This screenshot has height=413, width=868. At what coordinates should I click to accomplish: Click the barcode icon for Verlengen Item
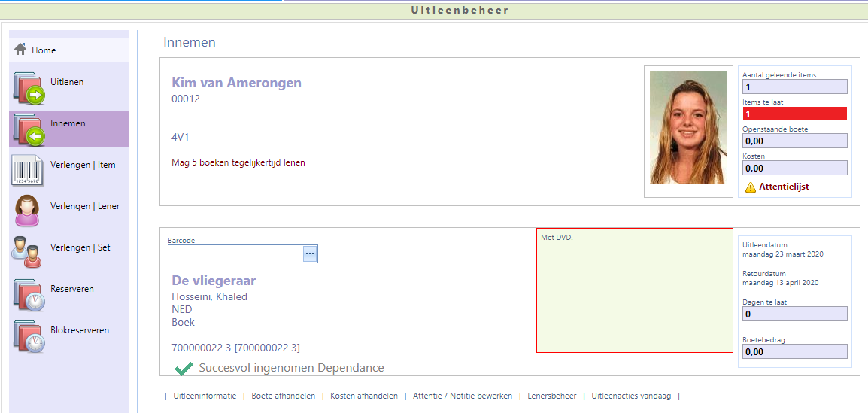click(28, 170)
